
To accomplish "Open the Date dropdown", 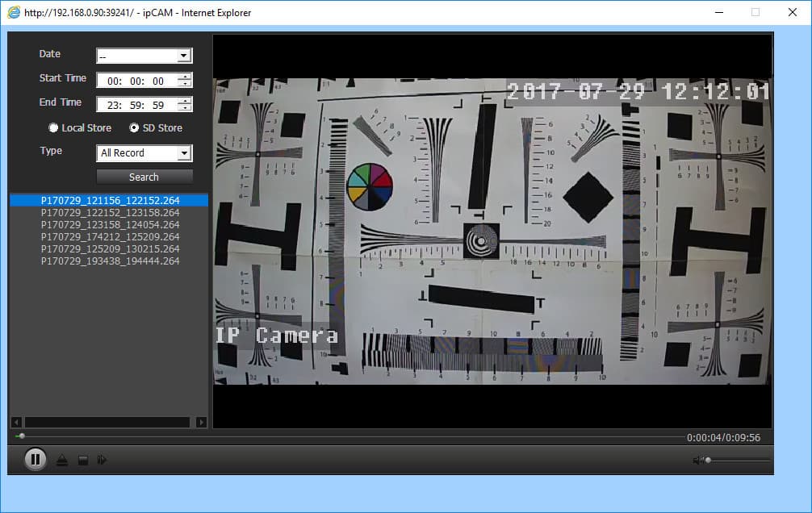I will [x=184, y=56].
